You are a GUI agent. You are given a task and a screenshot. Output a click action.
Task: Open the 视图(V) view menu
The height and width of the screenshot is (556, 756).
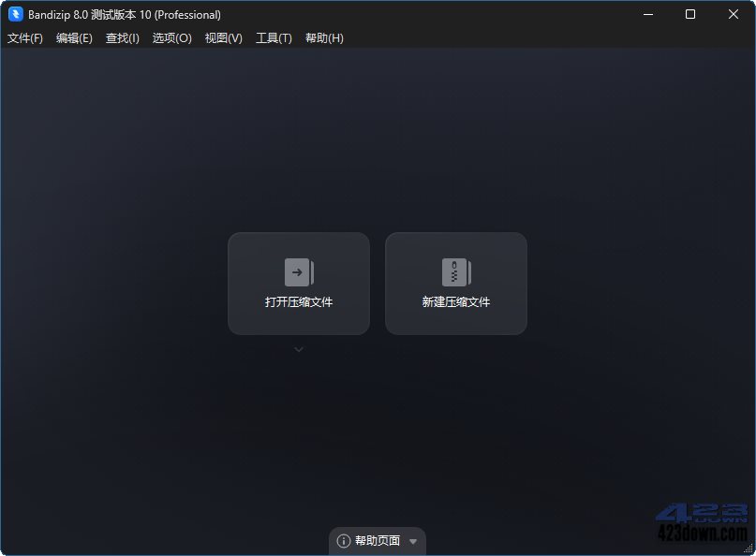(223, 38)
